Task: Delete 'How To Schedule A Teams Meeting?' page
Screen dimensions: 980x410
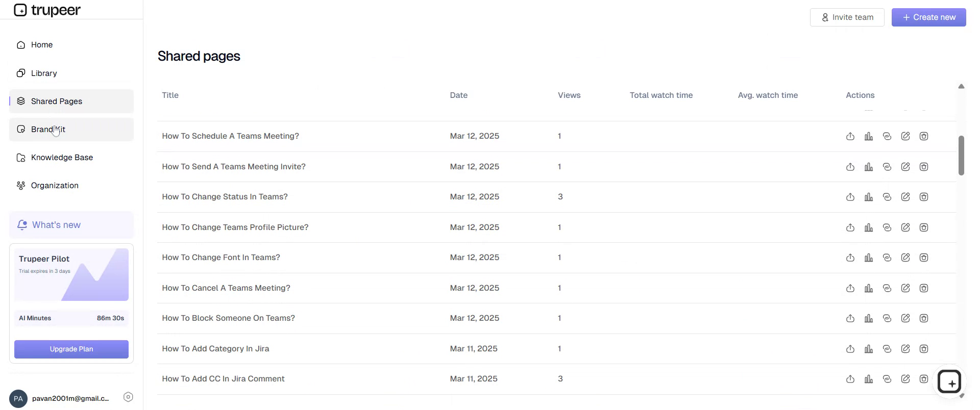Action: click(x=924, y=136)
